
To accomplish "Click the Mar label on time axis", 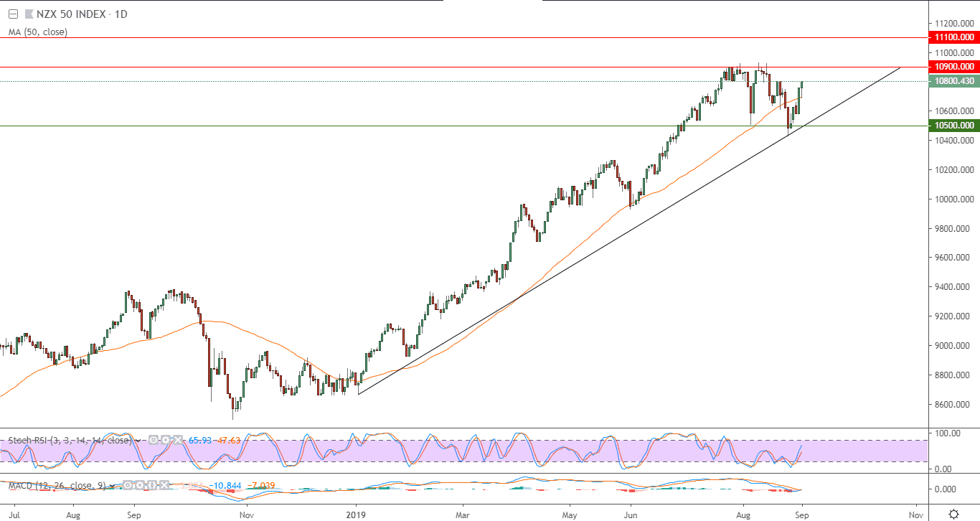I will (x=463, y=515).
